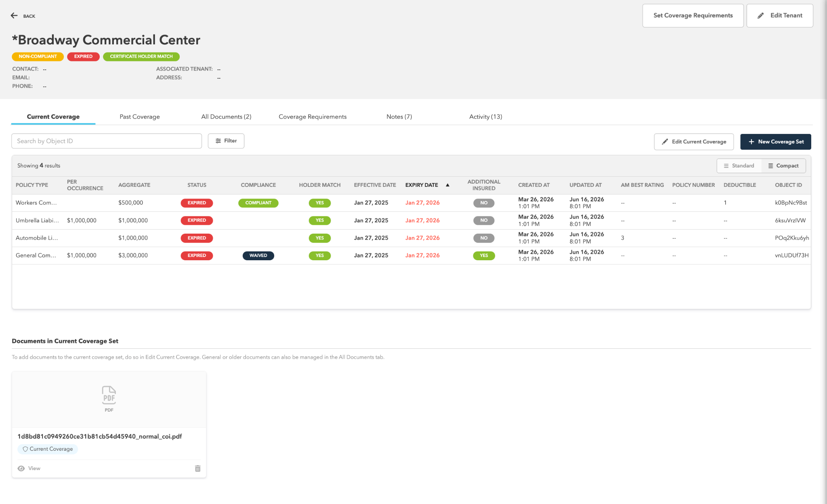The height and width of the screenshot is (504, 827).
Task: Click Set Coverage Requirements button
Action: coord(693,16)
